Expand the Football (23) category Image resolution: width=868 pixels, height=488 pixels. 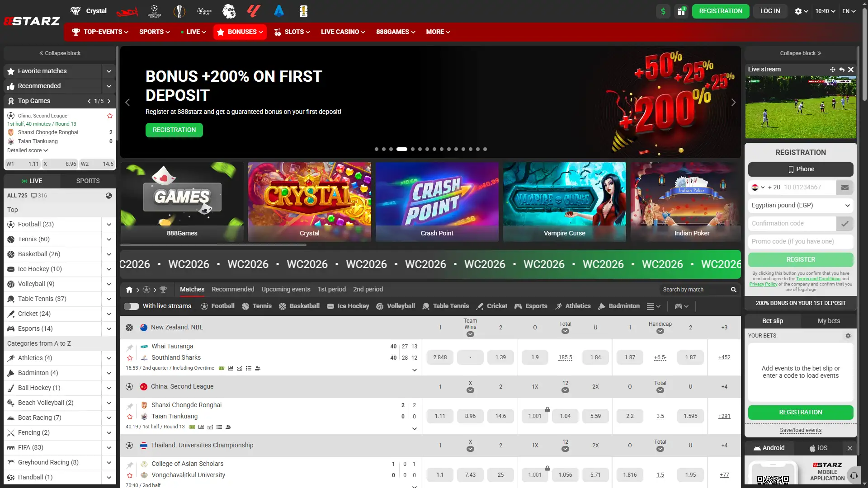coord(109,225)
